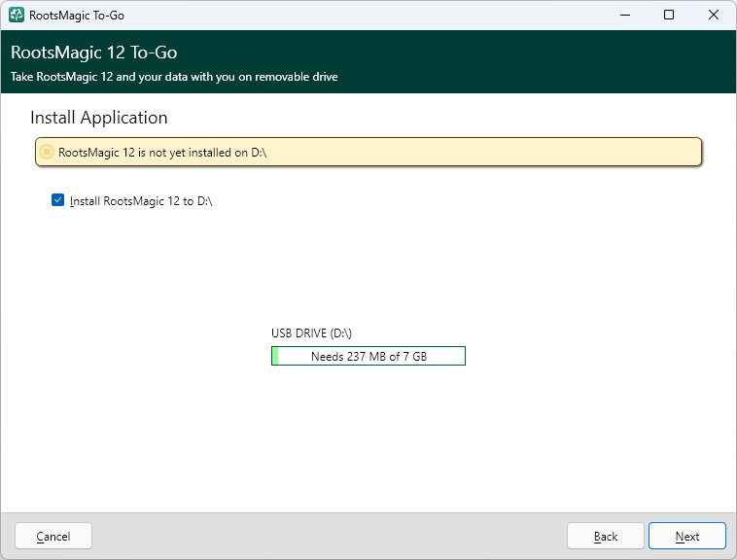Cancel the To-Go setup
Image resolution: width=737 pixels, height=560 pixels.
pos(53,536)
